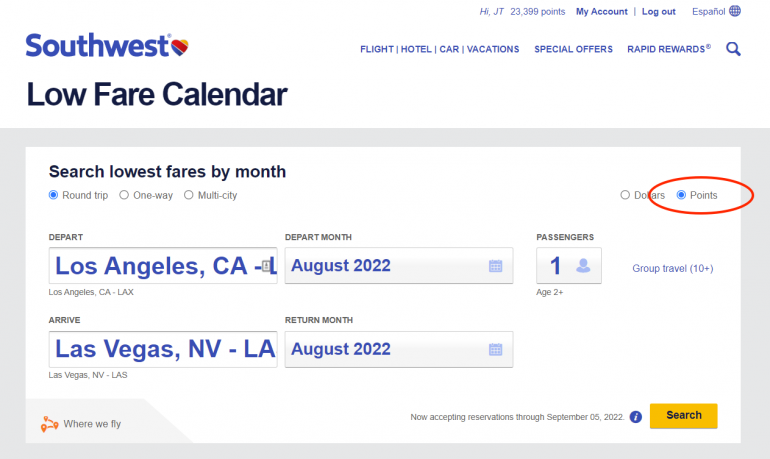Select the Points fare option

pos(682,195)
